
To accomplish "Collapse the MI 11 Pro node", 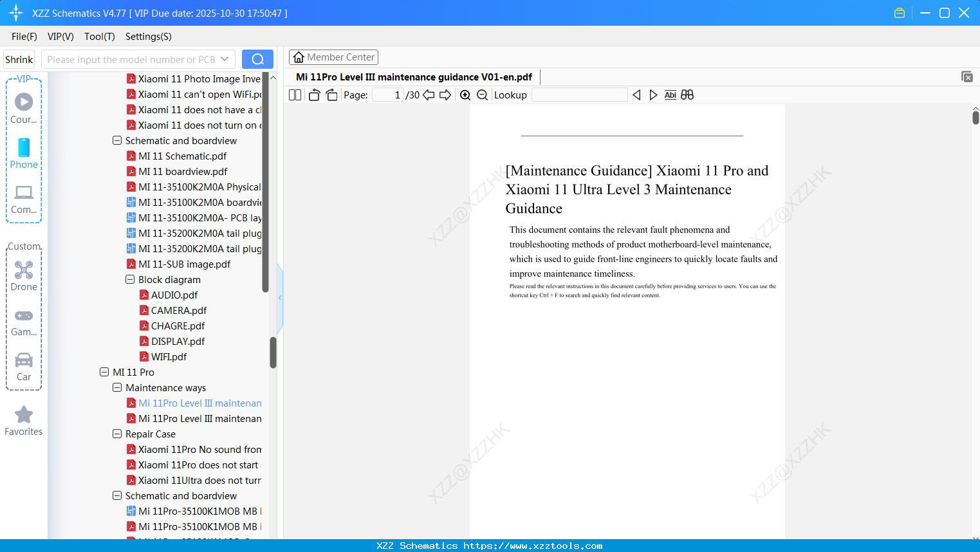I will click(x=104, y=372).
